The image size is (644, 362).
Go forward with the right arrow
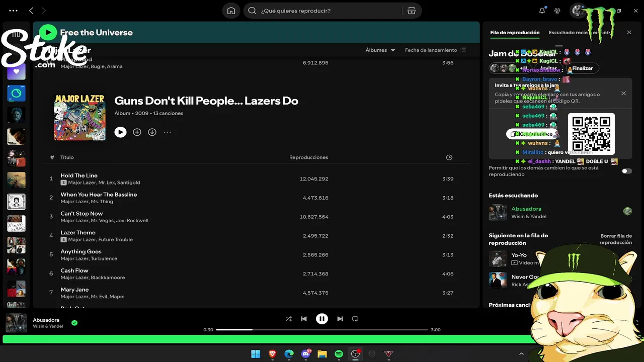(44, 11)
